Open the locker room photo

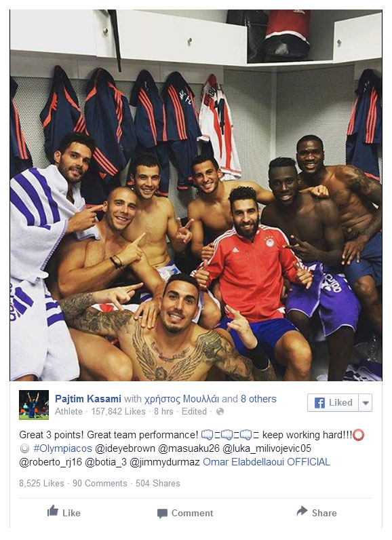[196, 195]
